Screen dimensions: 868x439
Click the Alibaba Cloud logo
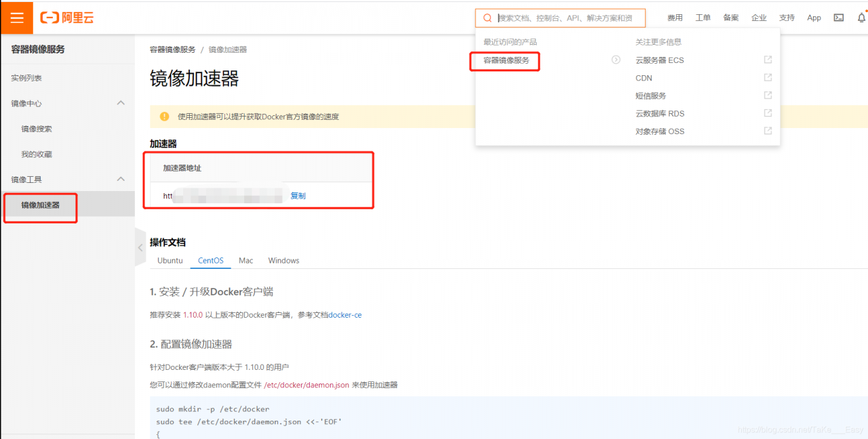[x=66, y=18]
